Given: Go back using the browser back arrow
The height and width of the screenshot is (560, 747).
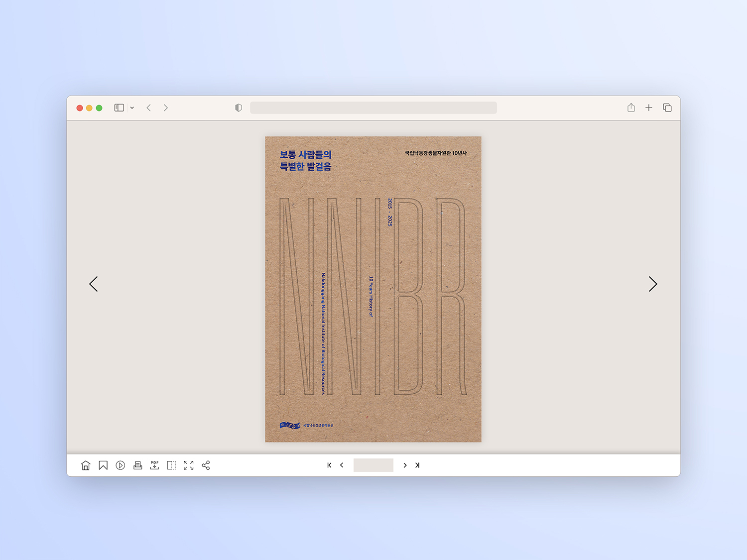Looking at the screenshot, I should [x=148, y=108].
